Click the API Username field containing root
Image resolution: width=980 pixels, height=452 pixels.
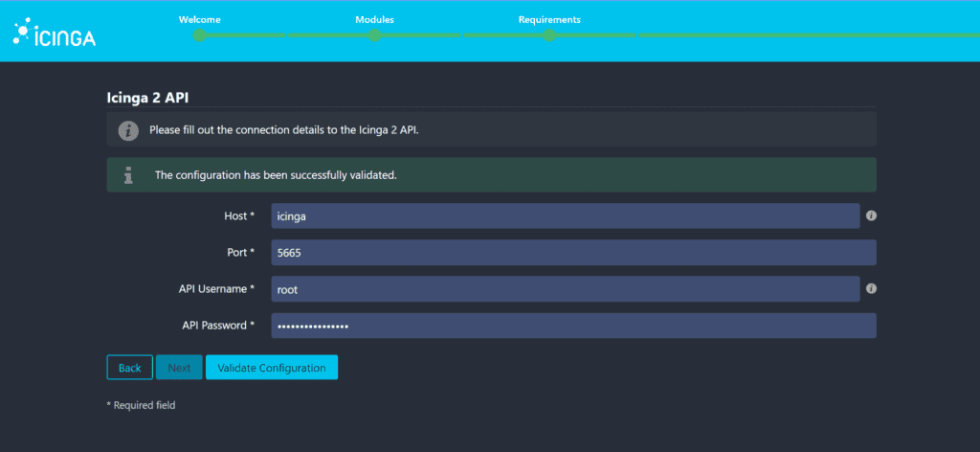[565, 289]
